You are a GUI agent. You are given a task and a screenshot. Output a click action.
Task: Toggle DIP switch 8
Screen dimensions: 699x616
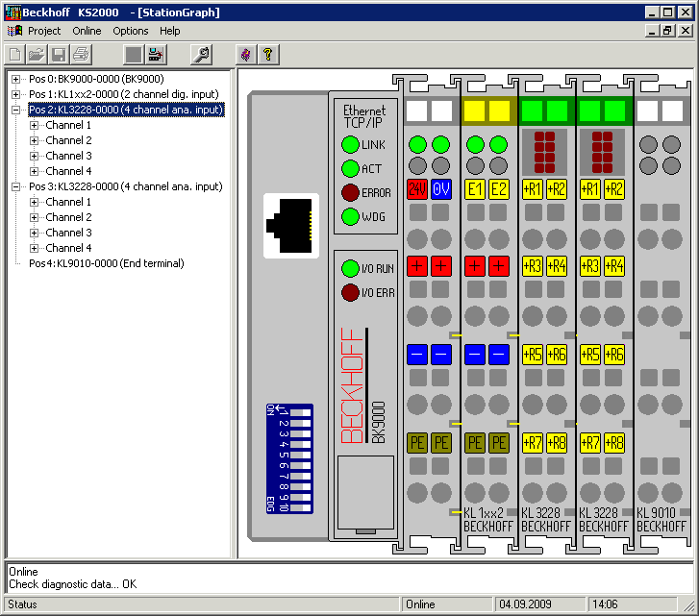click(301, 487)
